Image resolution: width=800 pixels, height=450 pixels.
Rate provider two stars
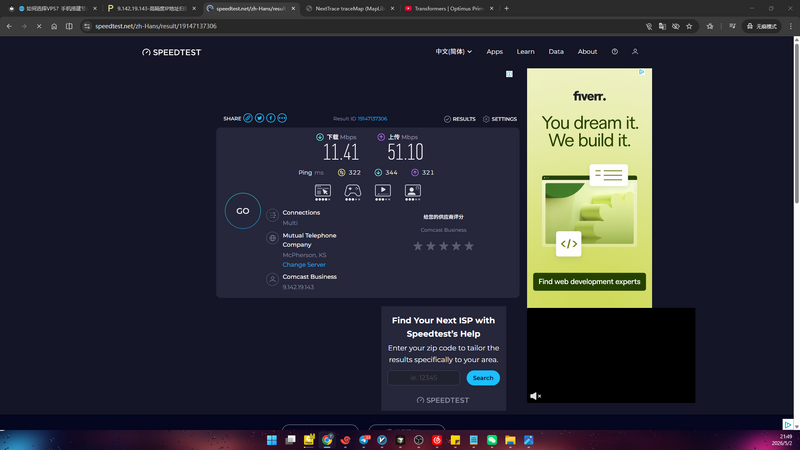tap(431, 246)
